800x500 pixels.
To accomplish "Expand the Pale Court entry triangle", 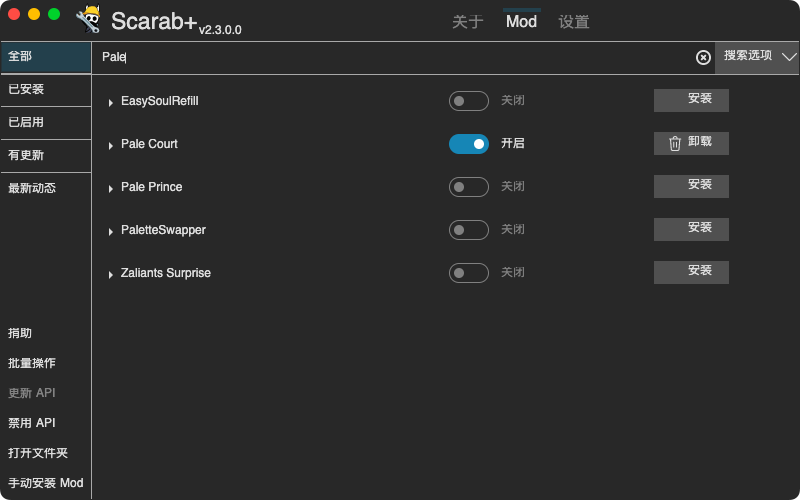I will (111, 145).
